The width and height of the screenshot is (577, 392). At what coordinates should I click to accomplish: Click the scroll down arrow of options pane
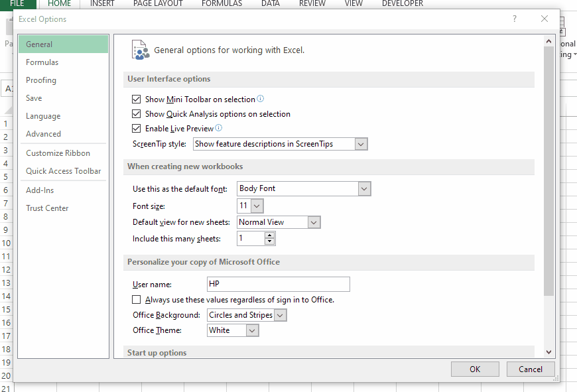pyautogui.click(x=548, y=352)
